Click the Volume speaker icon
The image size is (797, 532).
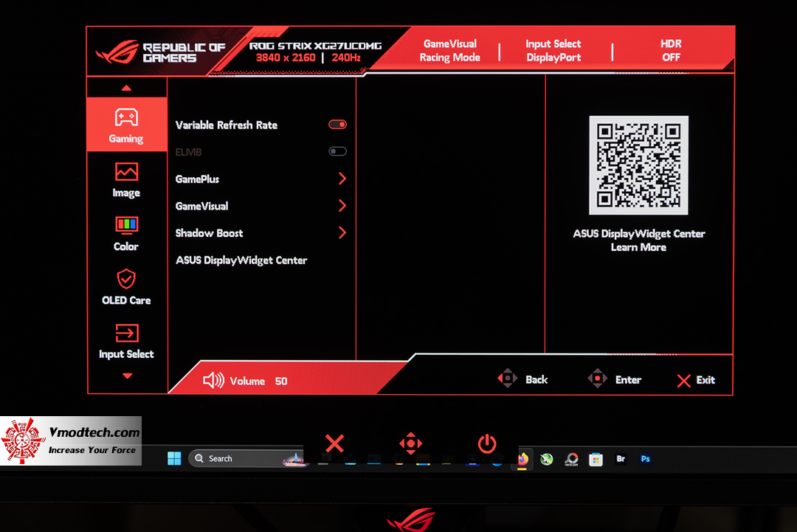tap(213, 380)
